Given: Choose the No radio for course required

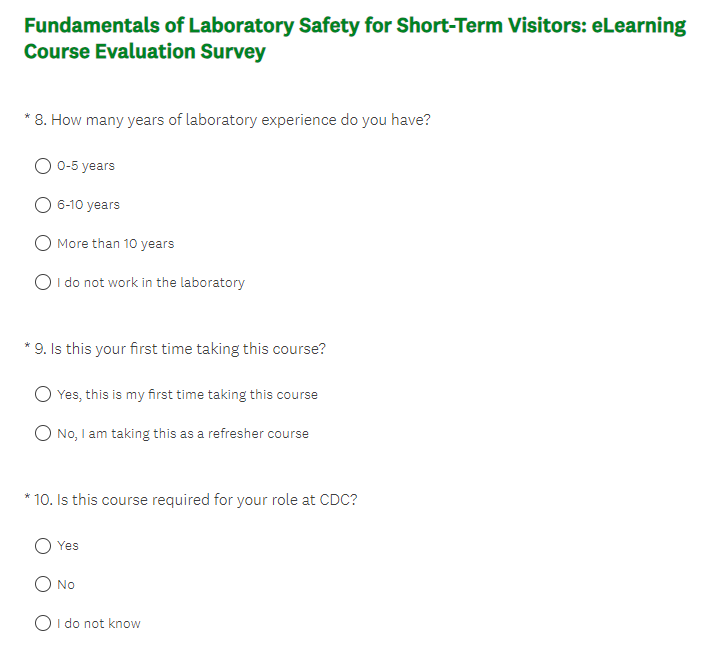Looking at the screenshot, I should point(43,584).
